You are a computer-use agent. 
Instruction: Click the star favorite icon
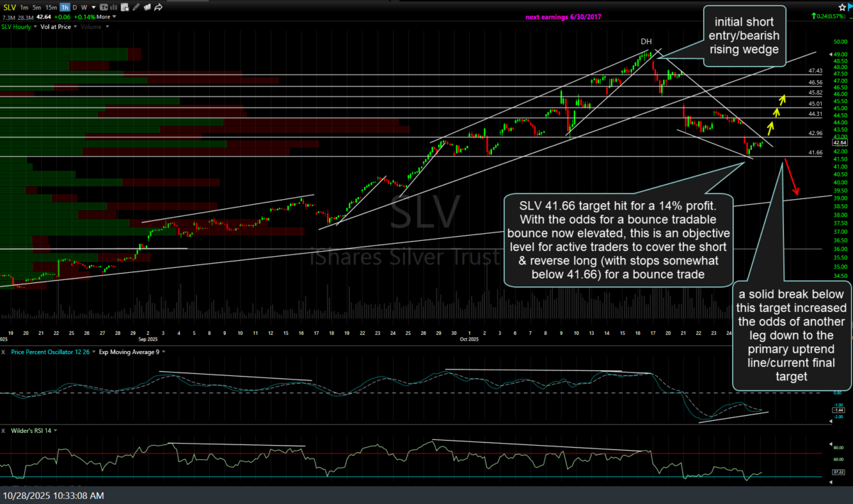pos(842,6)
